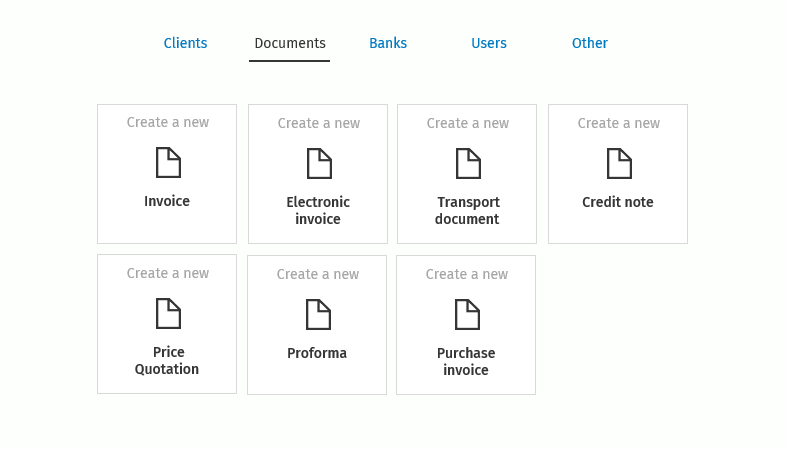Viewport: 787px width, 449px height.
Task: Choose the Transport document label
Action: pyautogui.click(x=467, y=211)
